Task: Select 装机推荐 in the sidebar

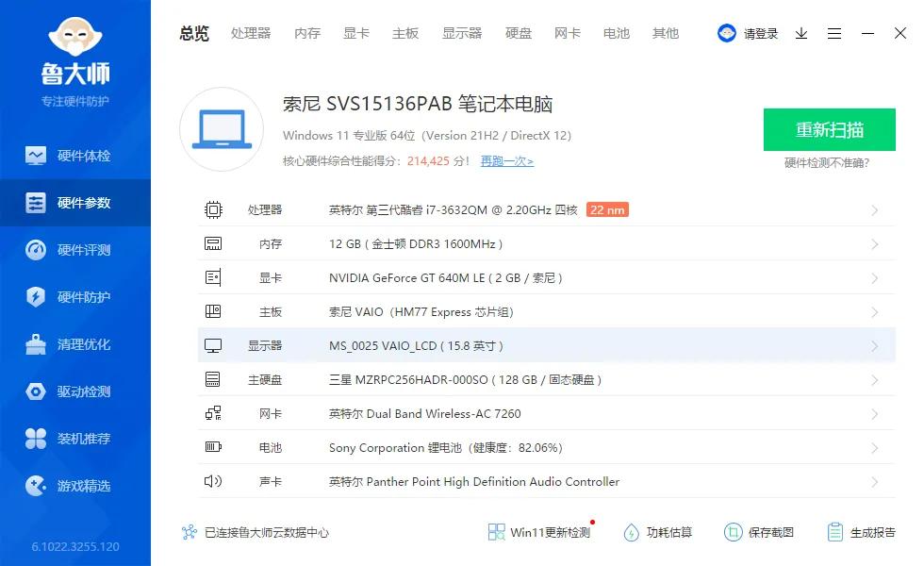Action: click(x=75, y=439)
